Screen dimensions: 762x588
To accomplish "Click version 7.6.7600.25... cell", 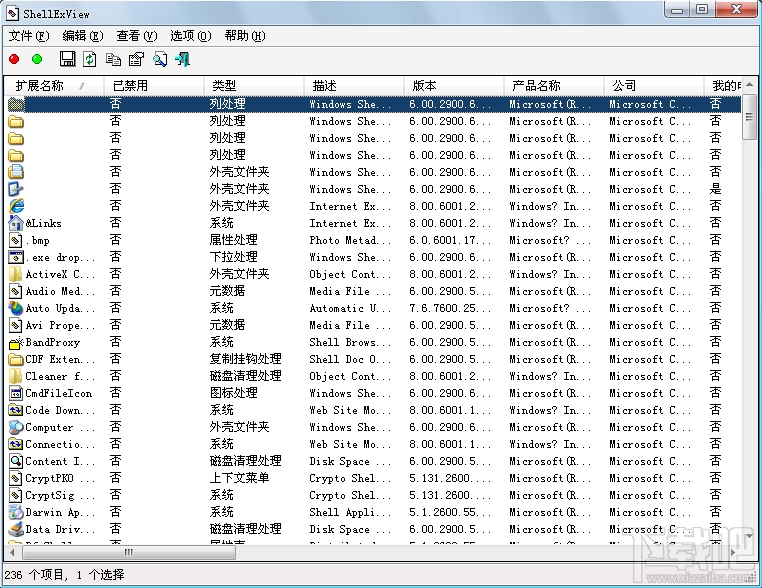I will (x=450, y=308).
